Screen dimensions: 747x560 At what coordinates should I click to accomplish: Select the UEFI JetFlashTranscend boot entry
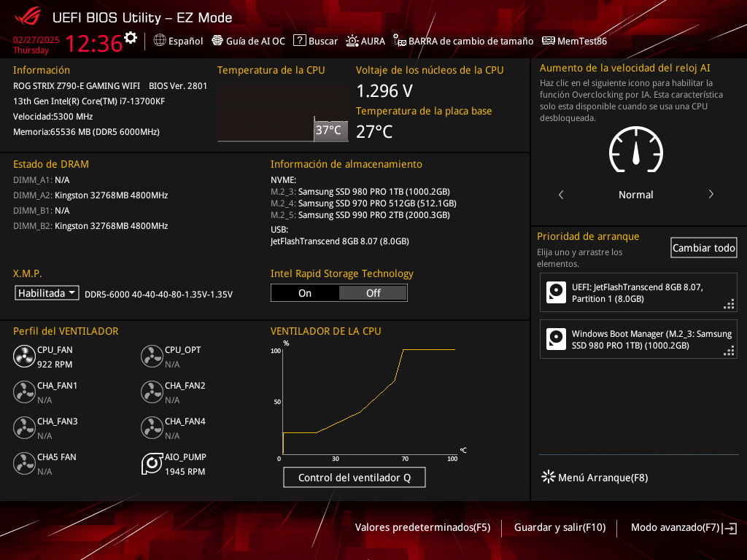click(x=638, y=292)
